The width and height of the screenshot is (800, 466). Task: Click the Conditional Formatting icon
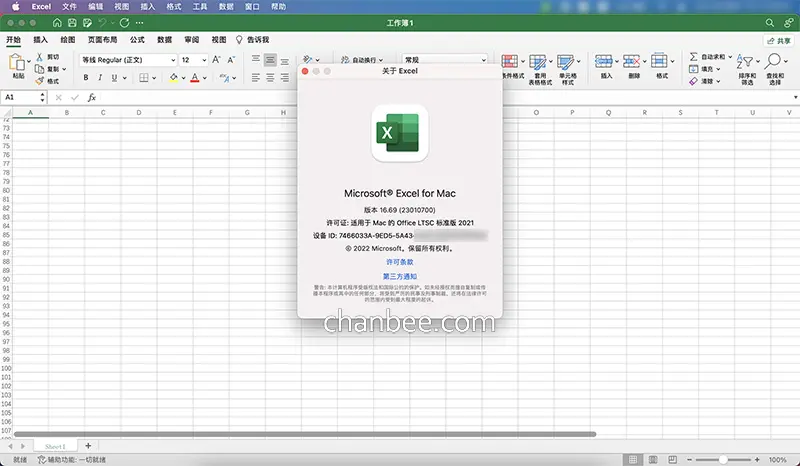[x=509, y=62]
